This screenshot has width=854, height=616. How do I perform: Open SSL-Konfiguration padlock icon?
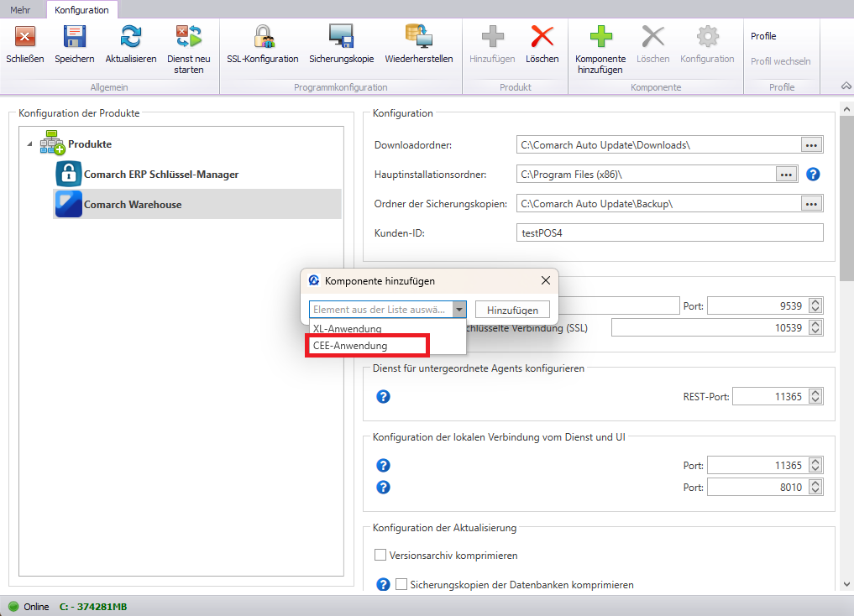[264, 37]
